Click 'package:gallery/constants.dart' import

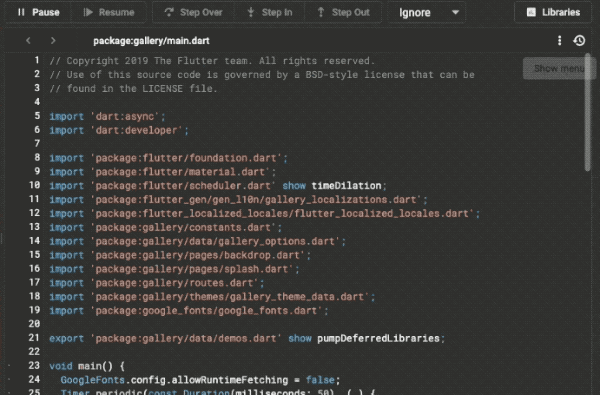click(183, 227)
